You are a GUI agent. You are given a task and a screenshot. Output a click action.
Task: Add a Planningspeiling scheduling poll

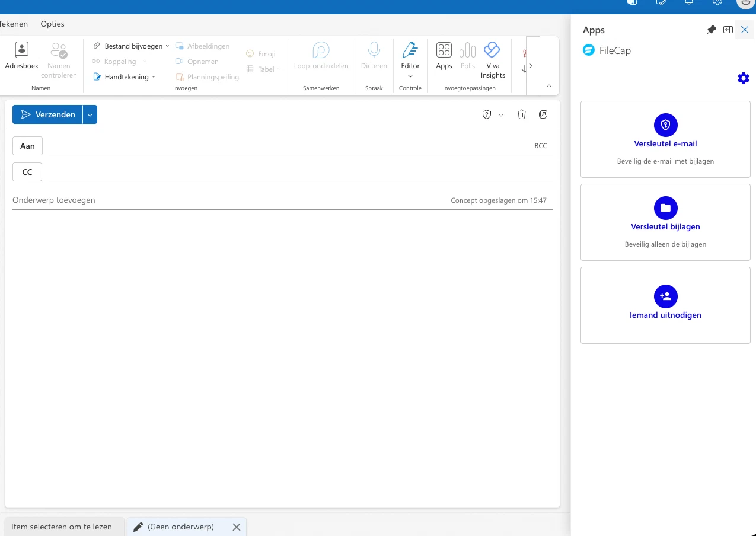(207, 77)
